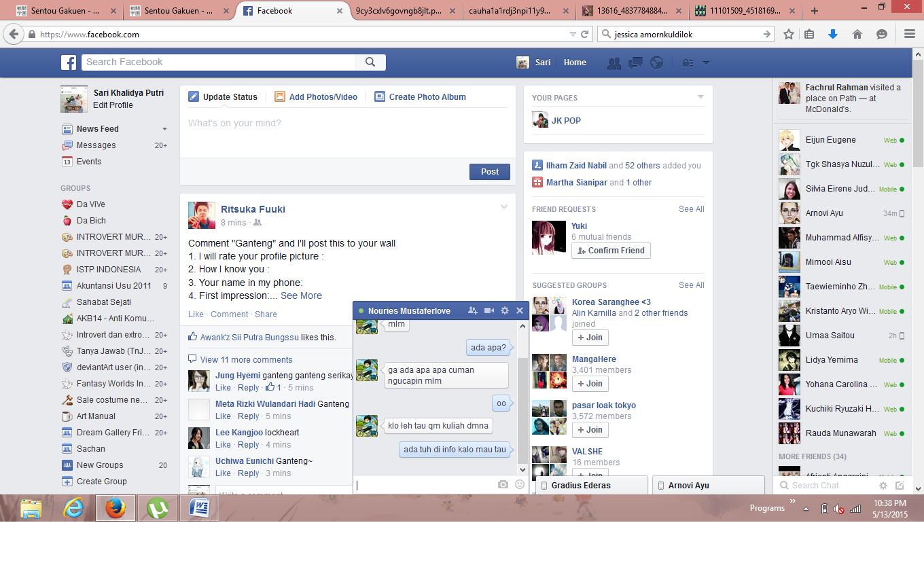Go back with the Firefox back arrow
The height and width of the screenshot is (561, 924).
click(x=13, y=34)
